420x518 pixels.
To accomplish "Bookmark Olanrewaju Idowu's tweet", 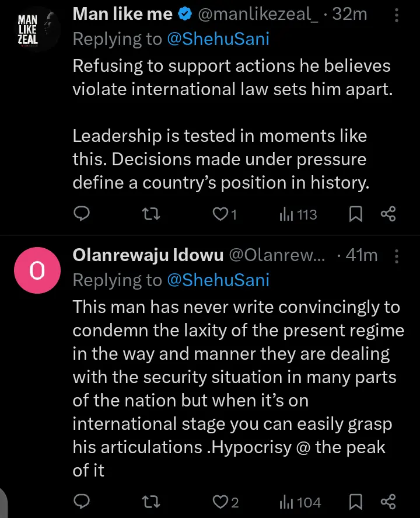I will (355, 502).
